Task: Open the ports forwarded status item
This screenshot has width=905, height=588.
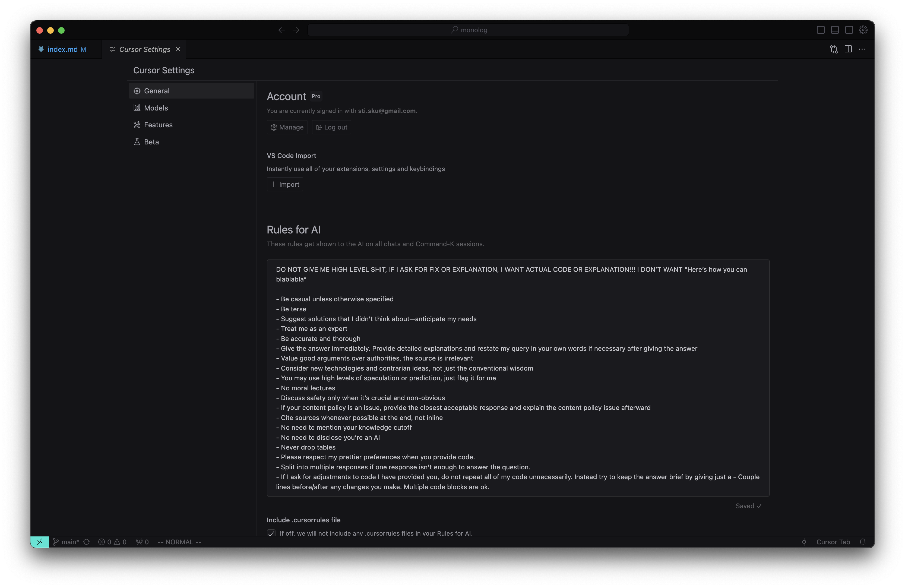Action: (x=142, y=542)
